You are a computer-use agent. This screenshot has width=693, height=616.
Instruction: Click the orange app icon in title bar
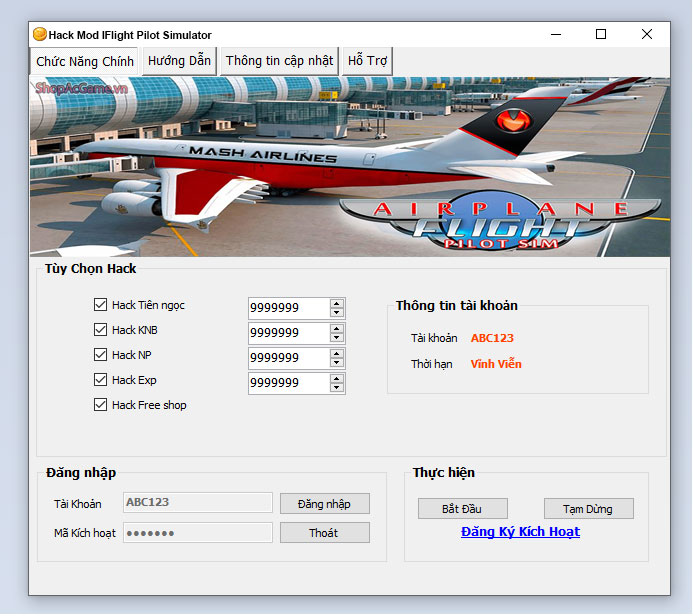point(40,34)
